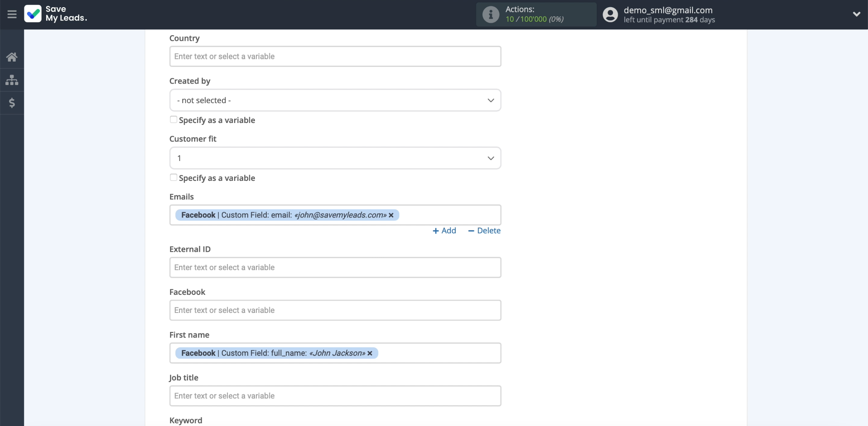The width and height of the screenshot is (868, 426).
Task: Click Delete link under Emails
Action: coord(484,231)
